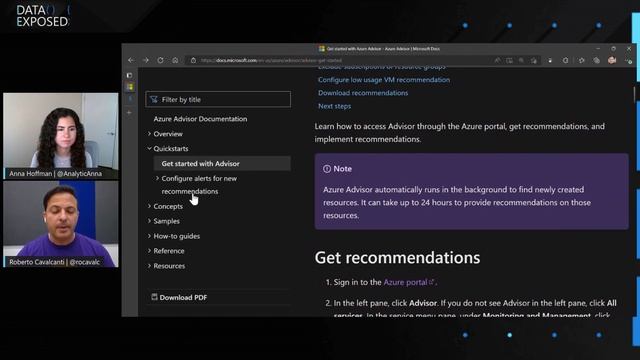
Task: Click the Data Exposed logo
Action: coord(42,16)
